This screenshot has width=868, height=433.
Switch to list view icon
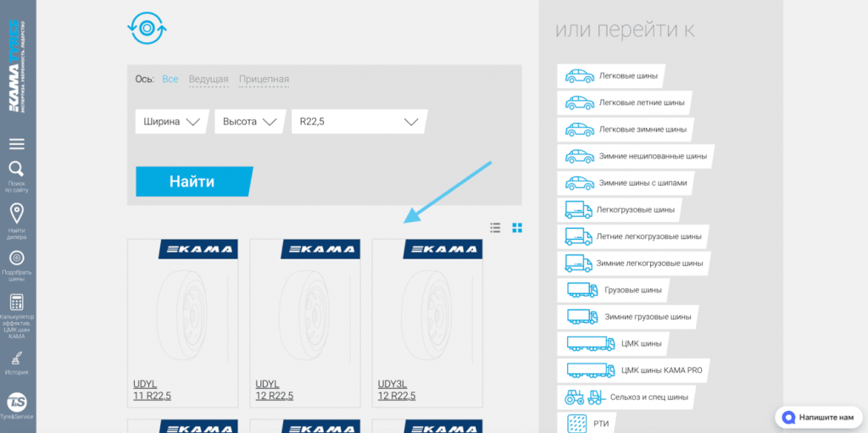tap(495, 228)
